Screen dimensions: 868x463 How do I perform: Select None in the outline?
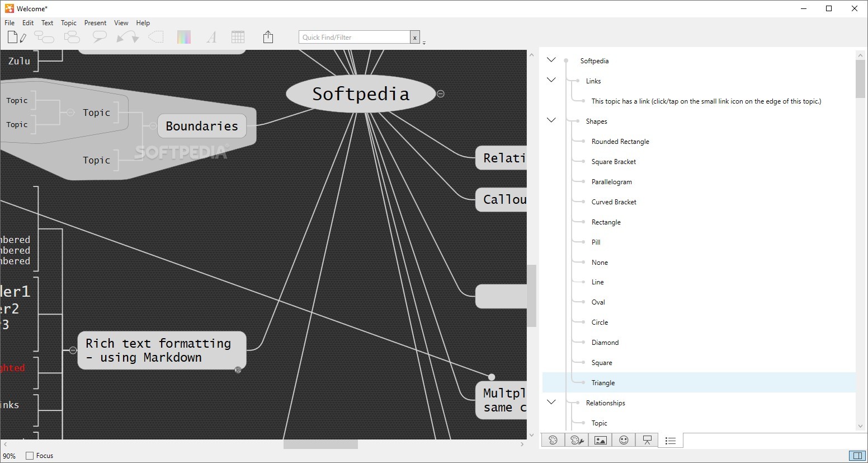600,263
